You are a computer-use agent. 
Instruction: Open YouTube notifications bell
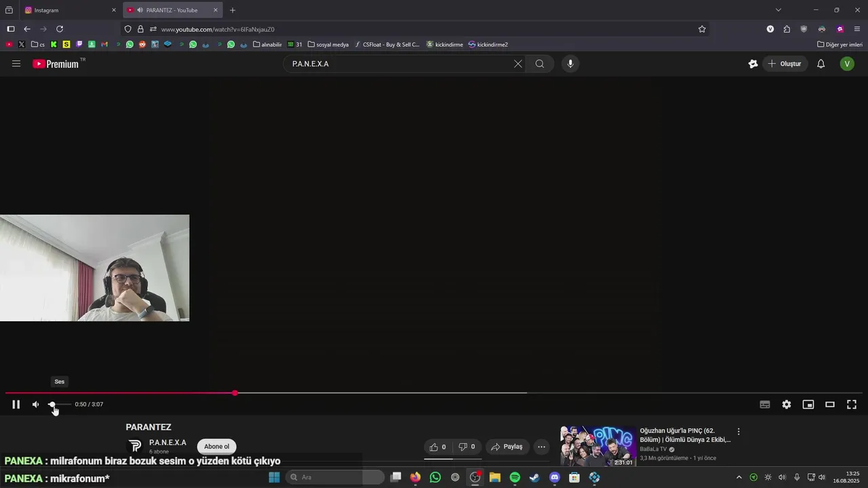coord(821,64)
